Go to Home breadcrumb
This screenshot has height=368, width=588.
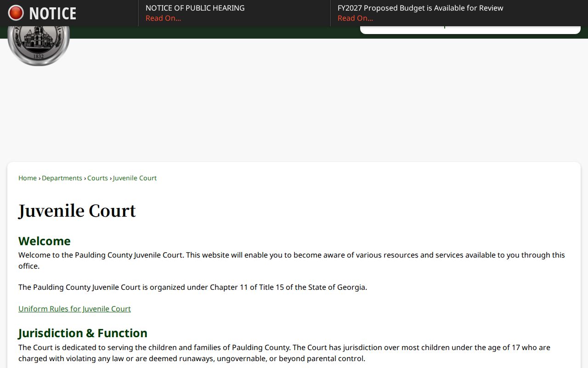pyautogui.click(x=28, y=178)
